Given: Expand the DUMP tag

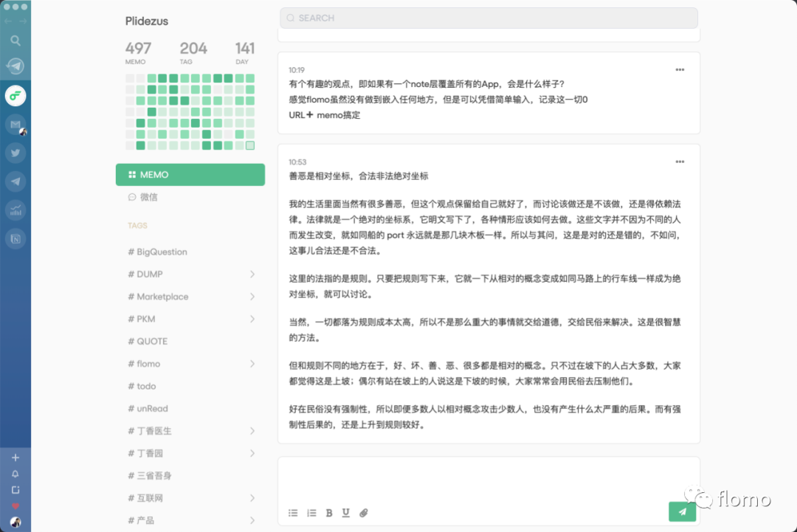Looking at the screenshot, I should pyautogui.click(x=252, y=274).
